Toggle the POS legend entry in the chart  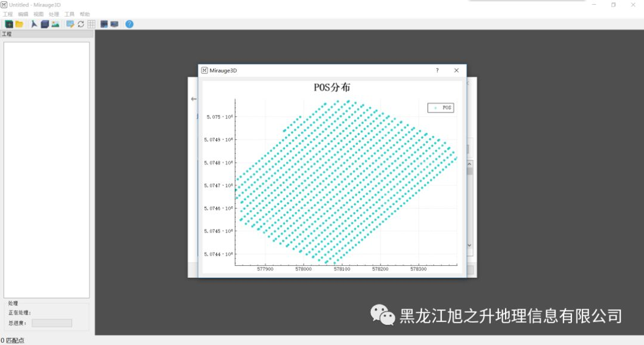pos(441,108)
